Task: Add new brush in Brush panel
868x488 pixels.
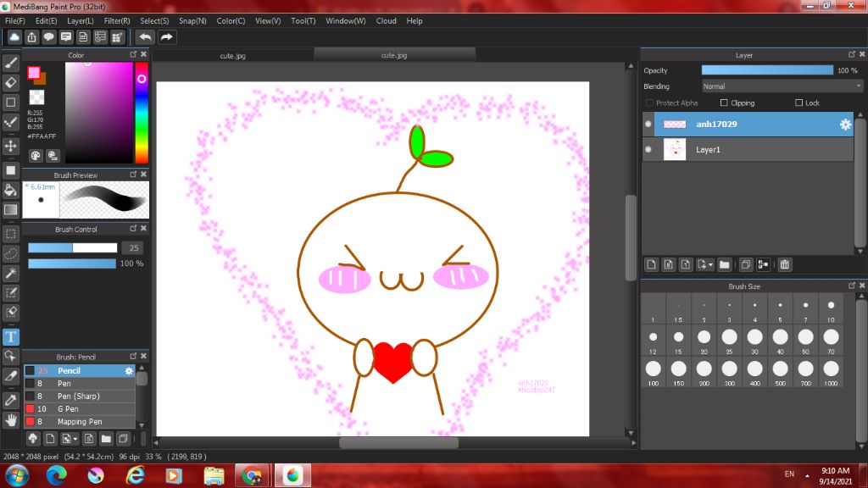Action: [50, 439]
